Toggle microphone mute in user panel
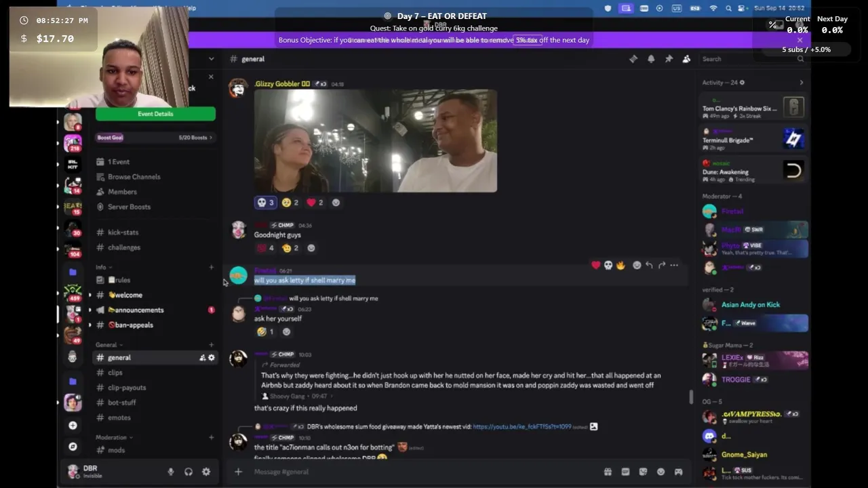 171,472
